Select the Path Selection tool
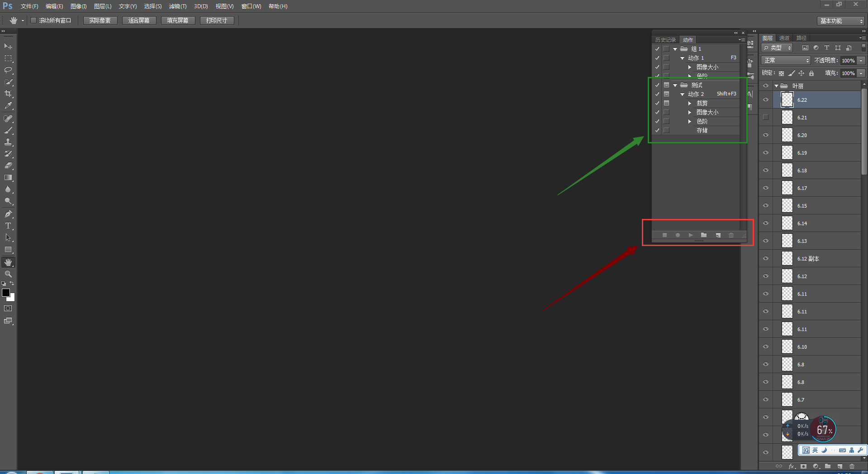This screenshot has height=474, width=868. [8, 237]
